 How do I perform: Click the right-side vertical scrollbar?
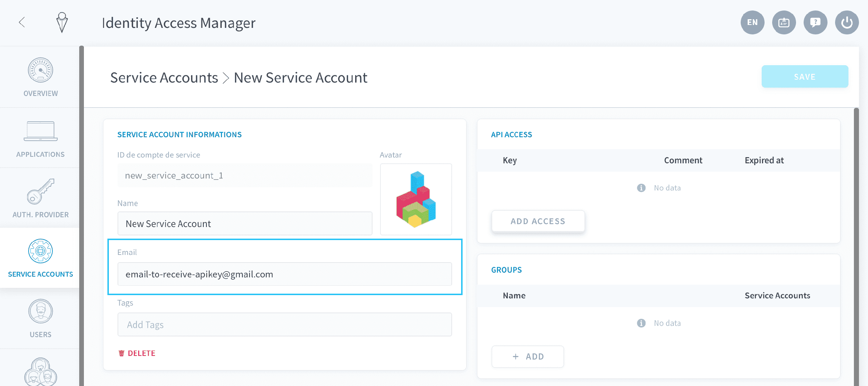pyautogui.click(x=856, y=247)
